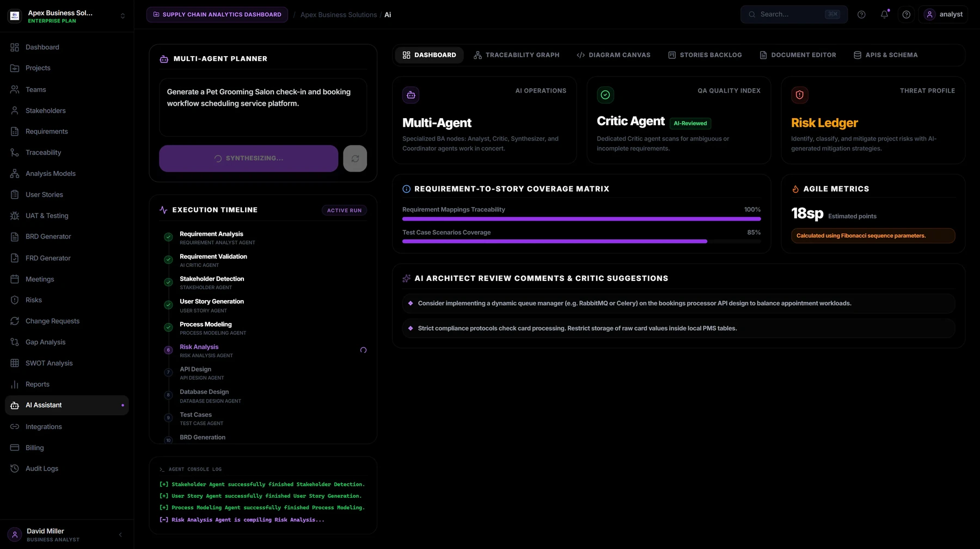The height and width of the screenshot is (549, 980).
Task: Open Requirements document icon
Action: click(15, 131)
